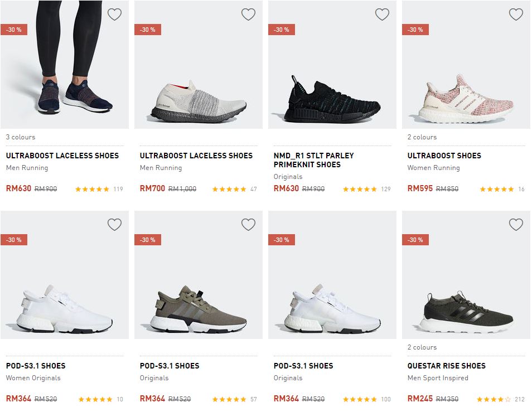
Task: Click the Ultraboost Shoes Women Running title
Action: coord(444,156)
